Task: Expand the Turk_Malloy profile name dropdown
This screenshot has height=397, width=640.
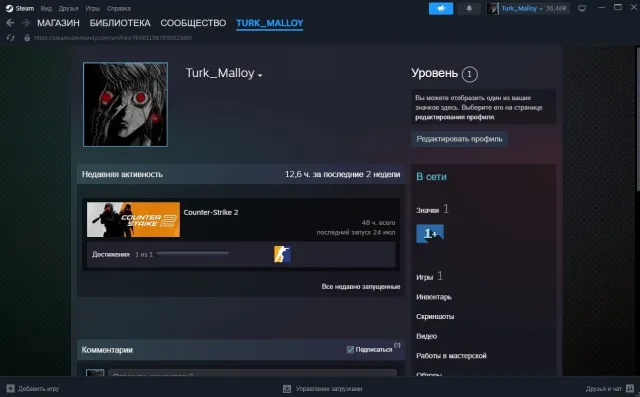Action: [x=260, y=75]
